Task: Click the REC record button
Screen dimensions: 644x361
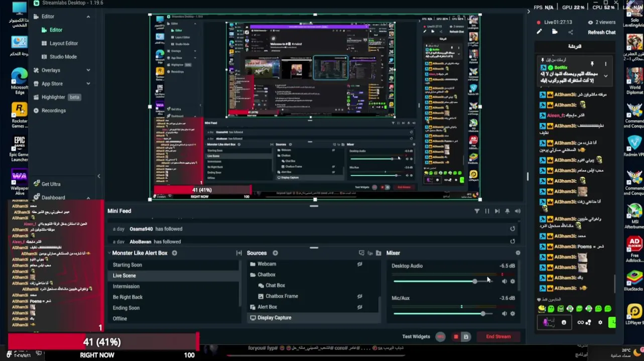Action: (x=440, y=337)
